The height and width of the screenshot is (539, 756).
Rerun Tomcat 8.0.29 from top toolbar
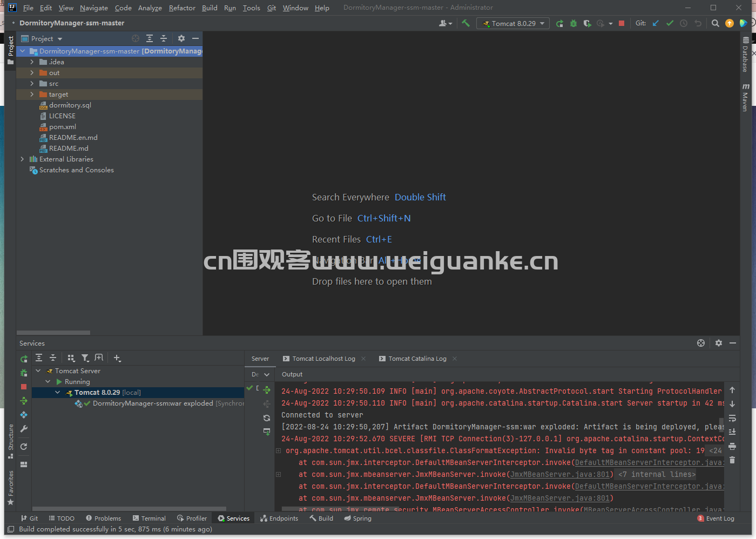pyautogui.click(x=559, y=23)
